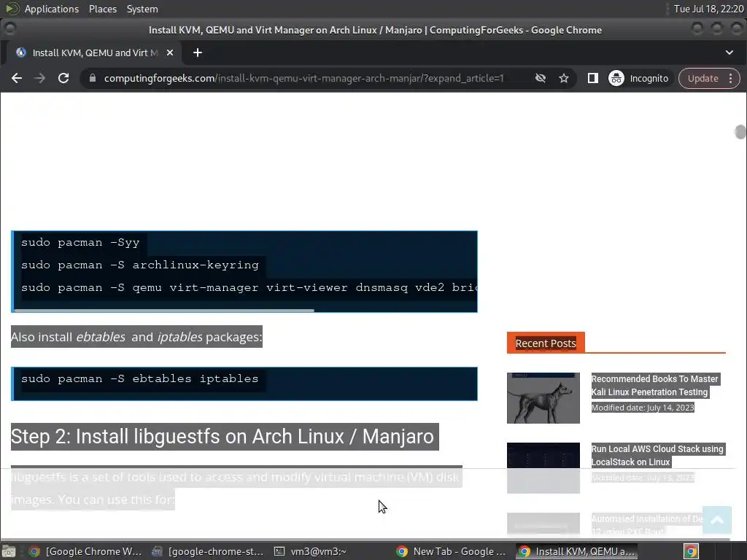
Task: Click the Update Chrome button
Action: 703,78
